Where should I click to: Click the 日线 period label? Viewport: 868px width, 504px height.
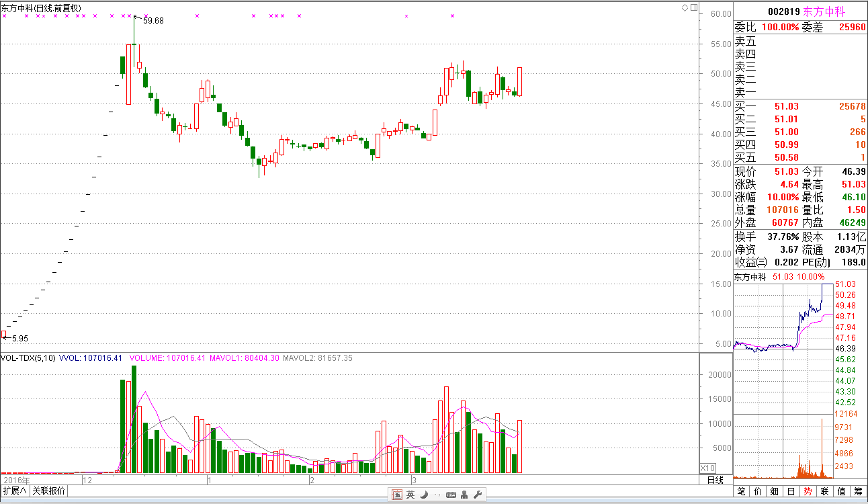click(715, 480)
